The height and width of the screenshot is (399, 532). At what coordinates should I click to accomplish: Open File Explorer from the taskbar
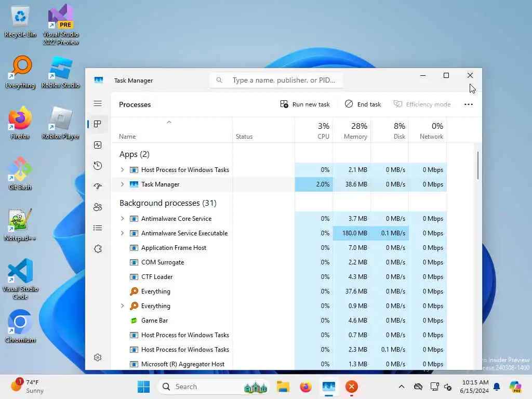(x=283, y=387)
